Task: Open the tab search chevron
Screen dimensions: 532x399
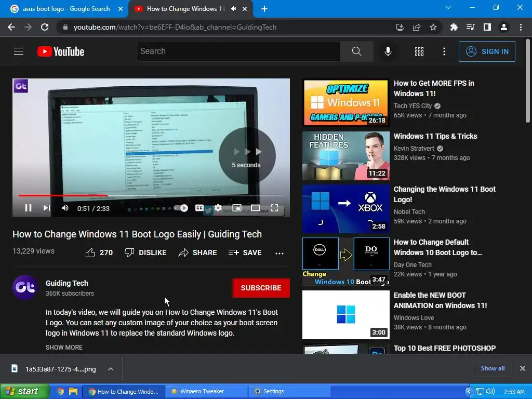Action: (448, 7)
